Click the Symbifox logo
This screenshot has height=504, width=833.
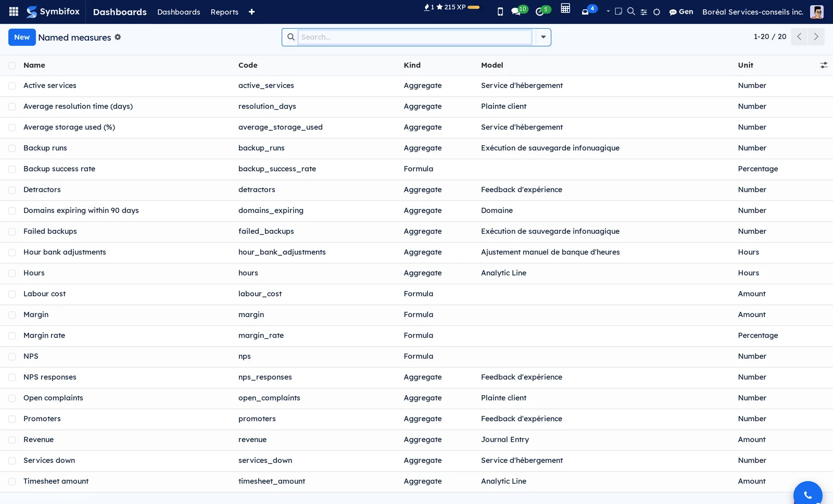pos(53,11)
